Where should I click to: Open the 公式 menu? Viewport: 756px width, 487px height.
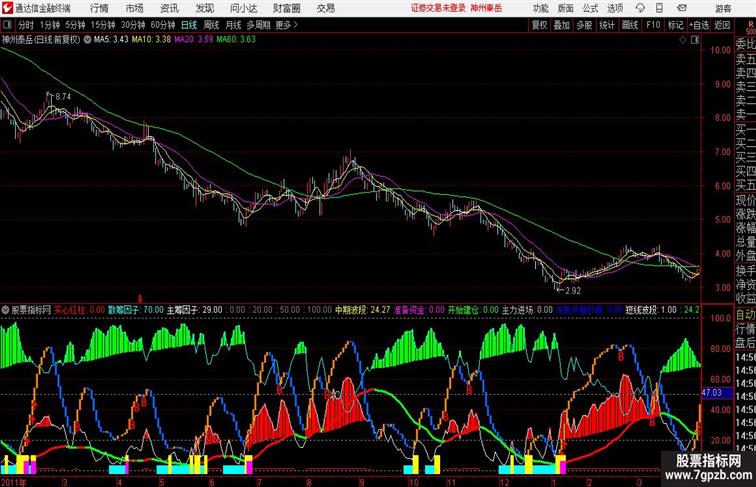tap(590, 8)
